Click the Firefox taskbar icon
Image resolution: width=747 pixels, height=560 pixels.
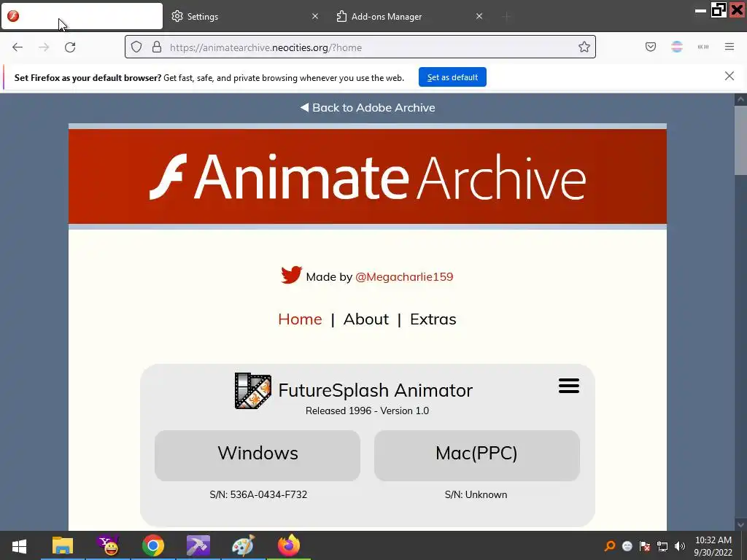coord(289,545)
